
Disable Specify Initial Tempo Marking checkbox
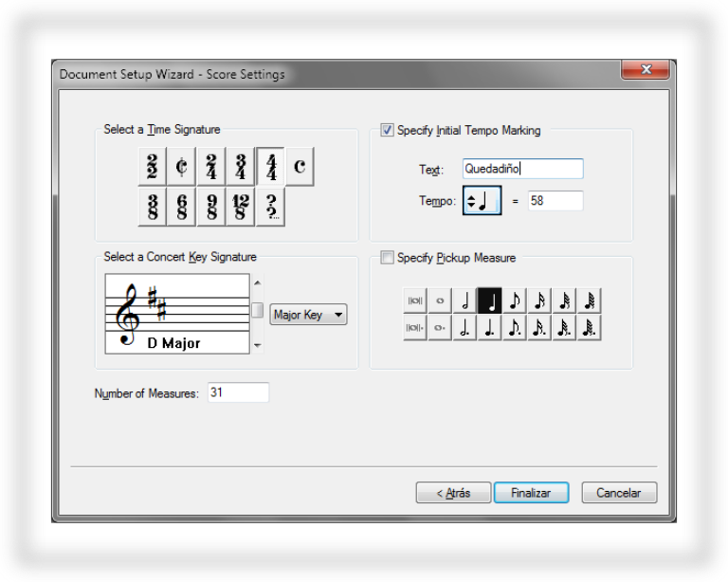387,131
